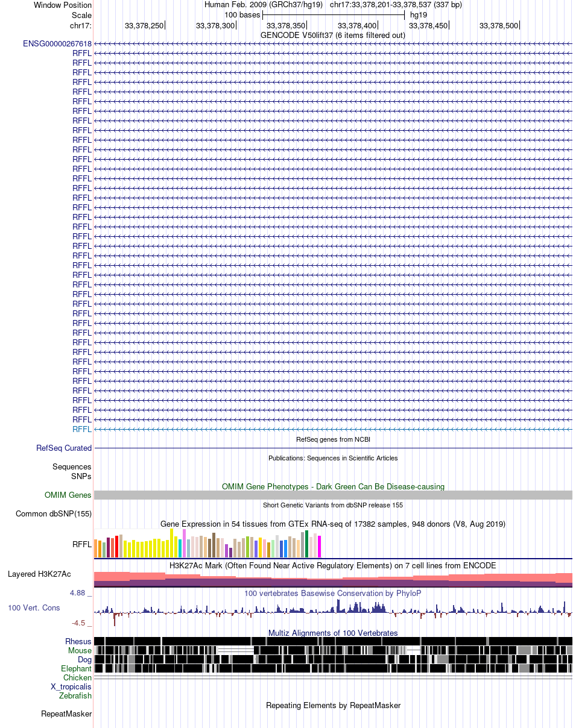Select the light-blue RFFL transcript label

(x=82, y=429)
